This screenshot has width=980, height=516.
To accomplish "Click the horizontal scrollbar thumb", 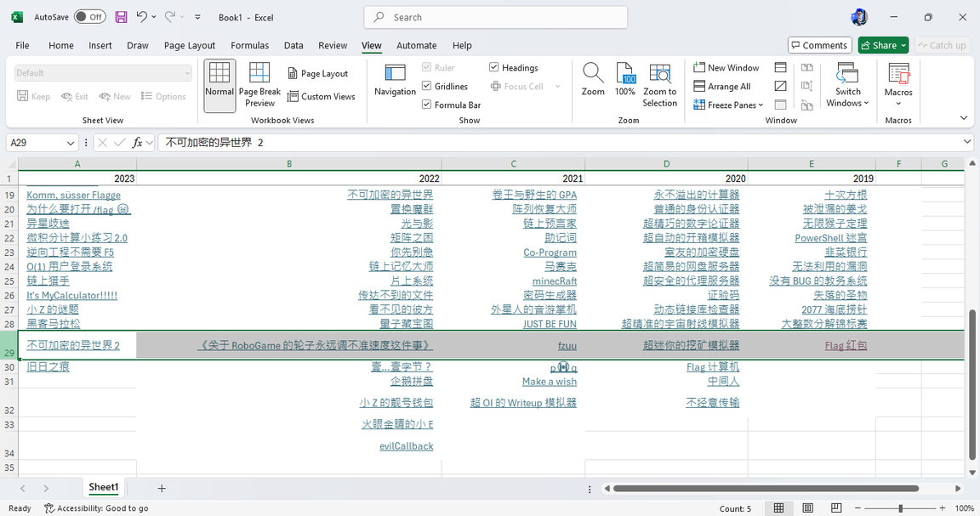I will pos(766,489).
